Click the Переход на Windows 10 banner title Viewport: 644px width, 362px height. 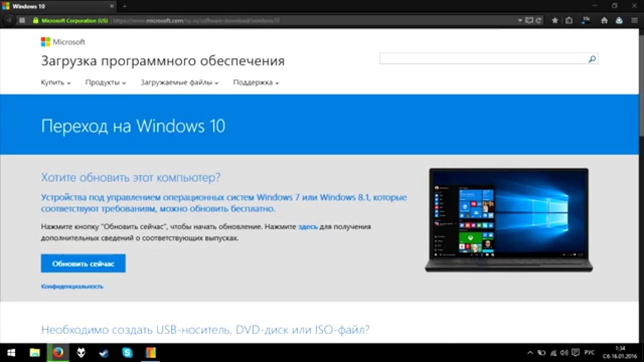[x=133, y=125]
